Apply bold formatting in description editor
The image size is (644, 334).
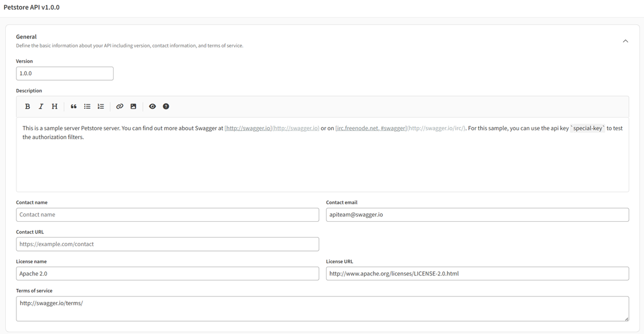[28, 106]
